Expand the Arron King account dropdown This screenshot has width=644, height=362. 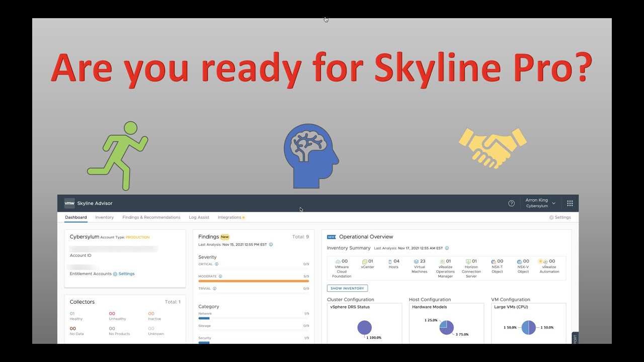pos(540,203)
